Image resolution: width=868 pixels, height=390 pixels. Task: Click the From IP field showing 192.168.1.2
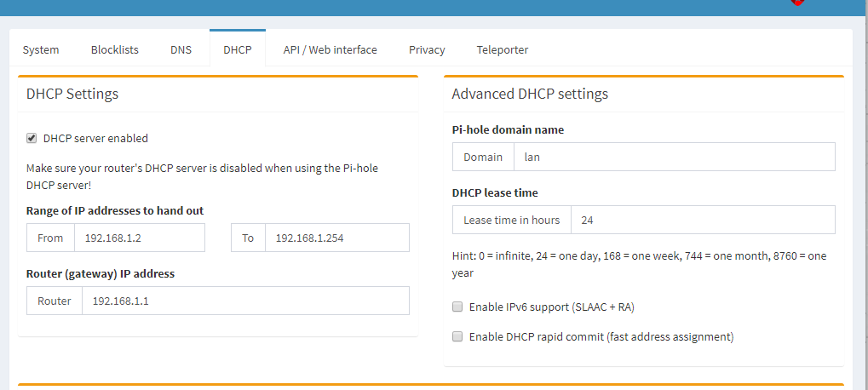(140, 238)
